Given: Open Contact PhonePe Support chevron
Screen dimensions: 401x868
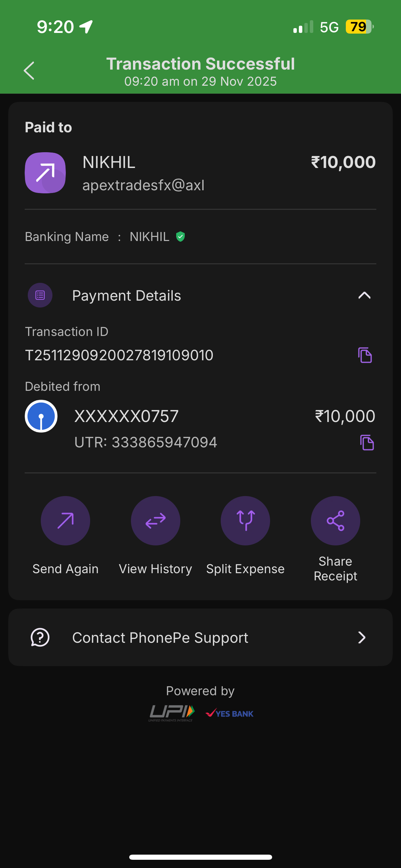Looking at the screenshot, I should [x=362, y=638].
